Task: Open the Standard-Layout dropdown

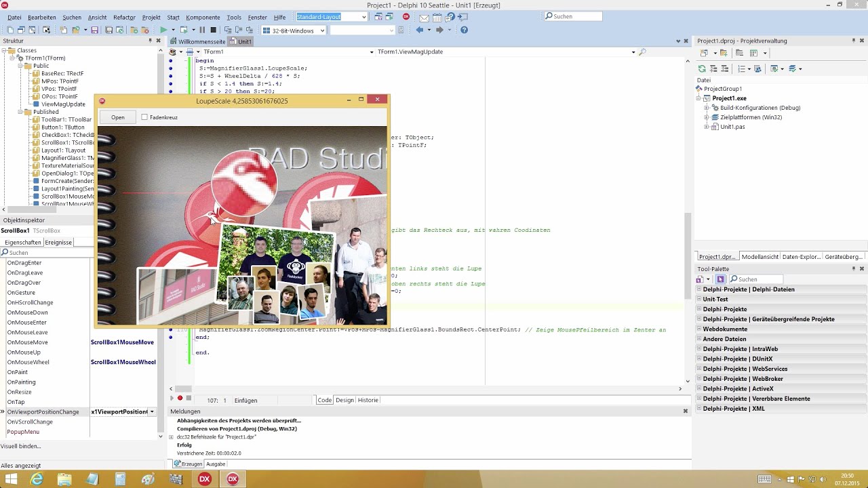Action: tap(363, 16)
